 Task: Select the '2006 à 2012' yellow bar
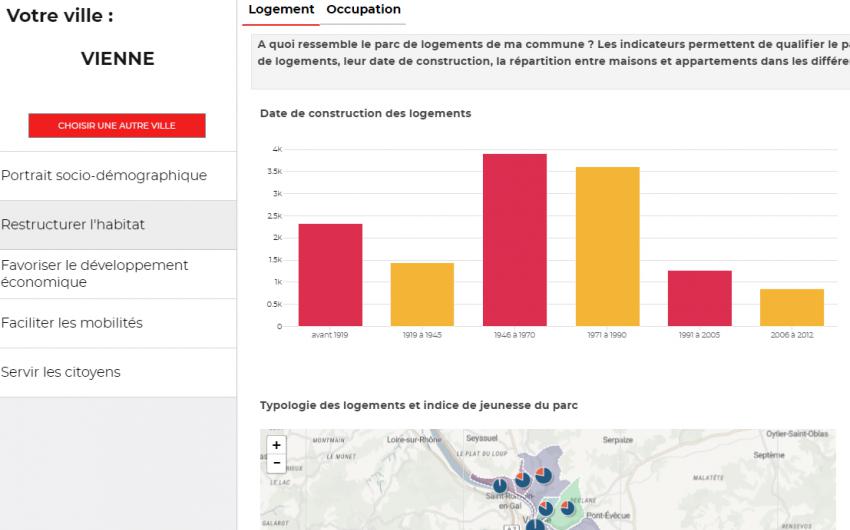[791, 307]
